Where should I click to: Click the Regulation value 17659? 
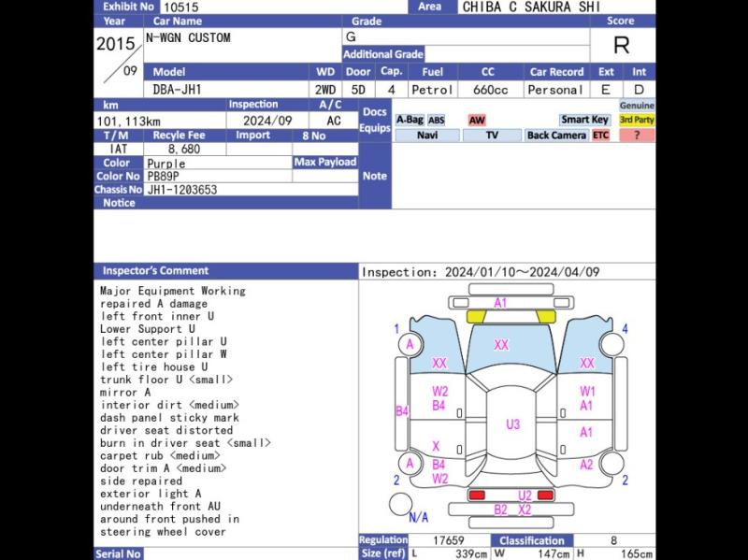pyautogui.click(x=449, y=540)
